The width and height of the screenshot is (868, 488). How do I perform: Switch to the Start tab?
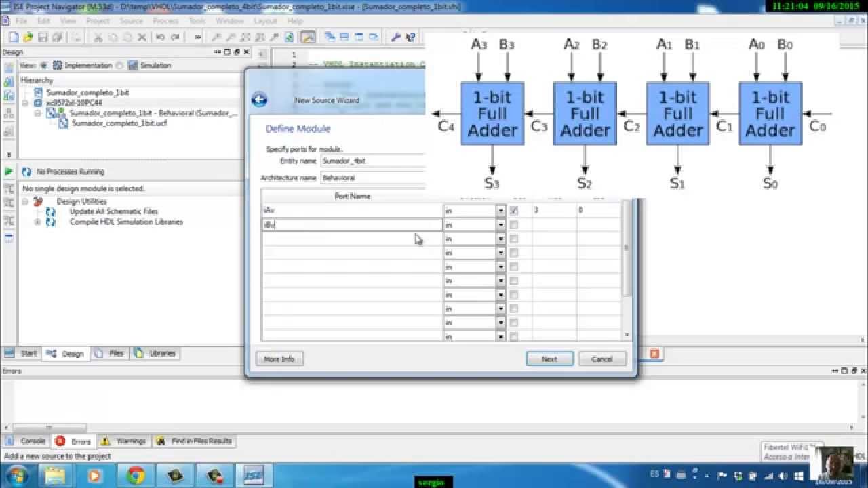pos(22,353)
